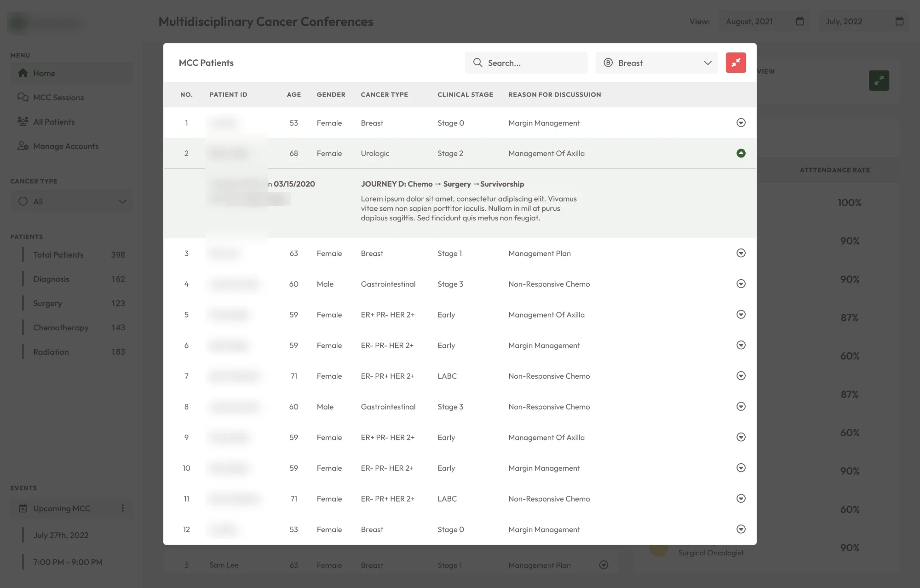Viewport: 920px width, 588px height.
Task: Sort by the AGE column header
Action: coord(293,94)
